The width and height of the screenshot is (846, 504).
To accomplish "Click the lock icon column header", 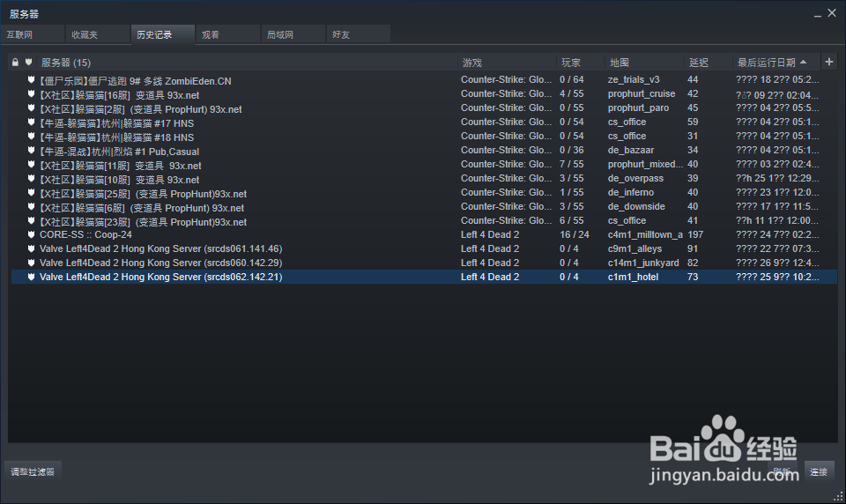I will click(x=15, y=63).
